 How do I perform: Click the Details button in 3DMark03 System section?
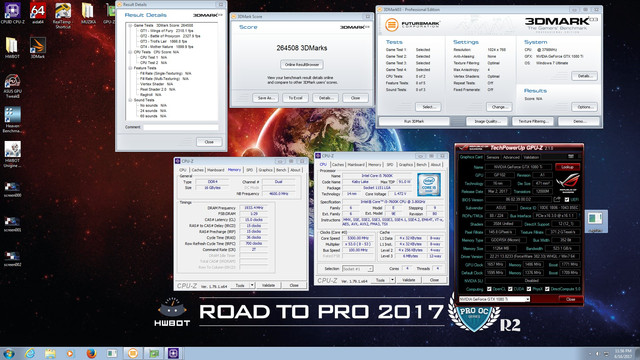(x=584, y=76)
